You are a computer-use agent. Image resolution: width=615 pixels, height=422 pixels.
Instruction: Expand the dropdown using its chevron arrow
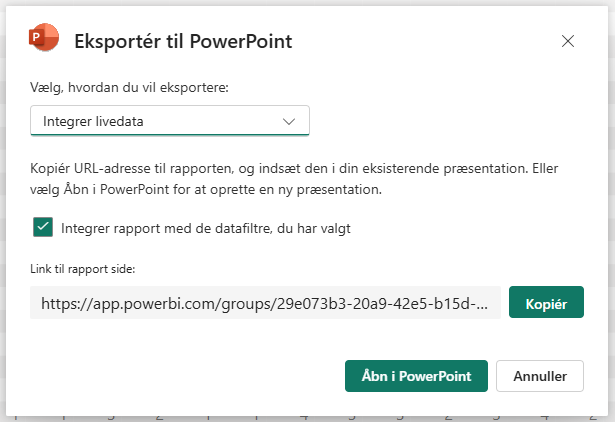(289, 121)
